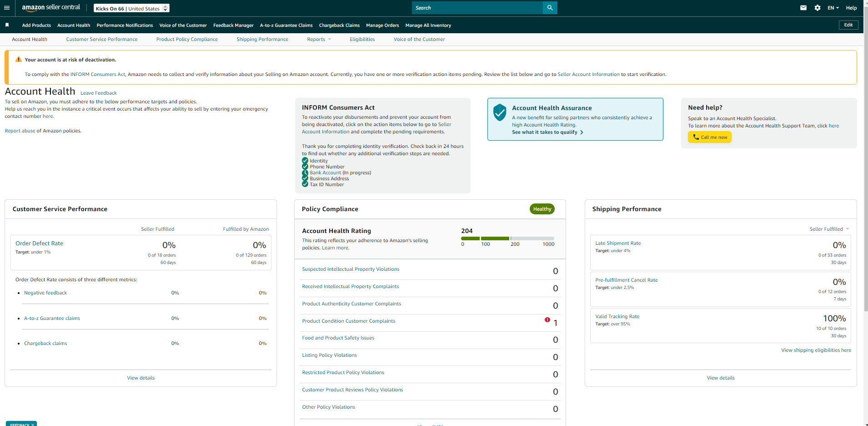This screenshot has height=426, width=868.
Task: Open the Voice of the Customer tab
Action: pos(419,40)
